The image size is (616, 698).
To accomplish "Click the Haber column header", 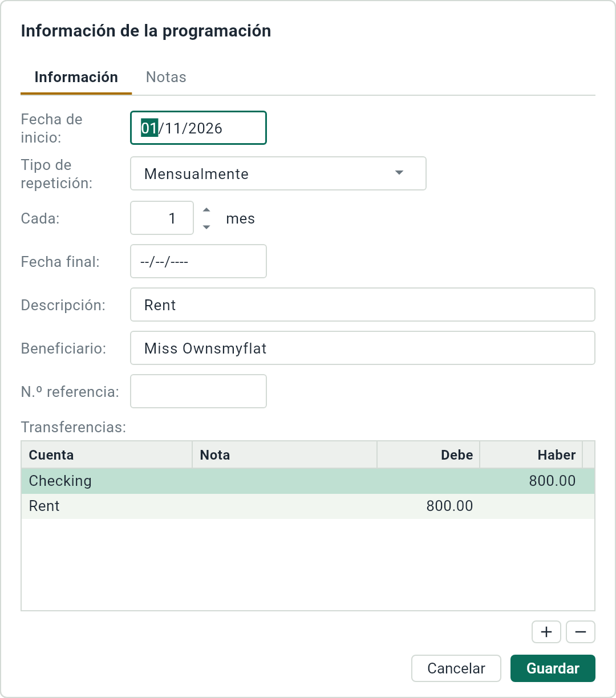I will pyautogui.click(x=531, y=454).
